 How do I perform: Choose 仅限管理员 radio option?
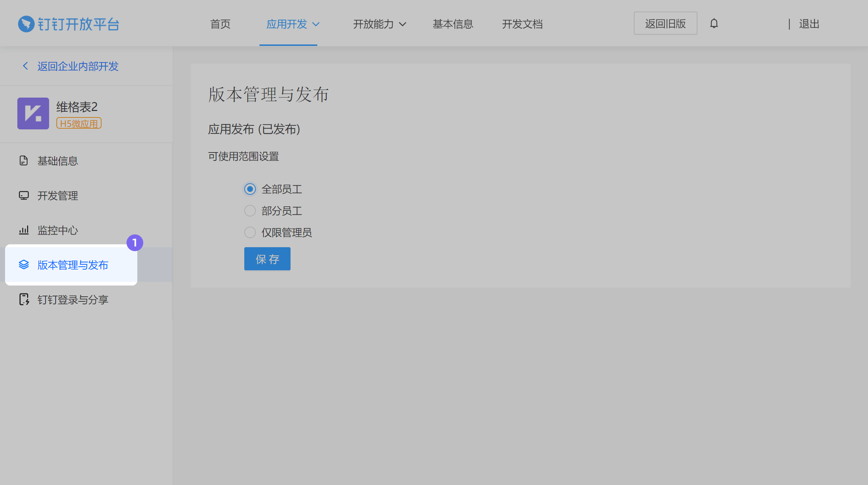(250, 232)
